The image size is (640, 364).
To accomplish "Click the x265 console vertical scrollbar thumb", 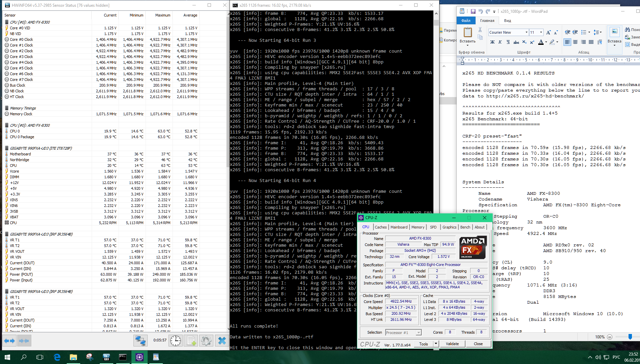I will pos(436,23).
